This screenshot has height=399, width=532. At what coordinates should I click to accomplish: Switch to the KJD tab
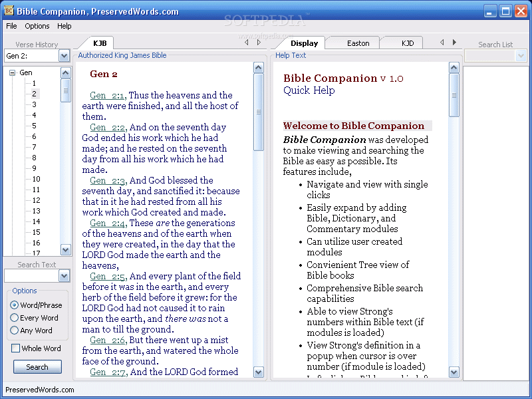(408, 43)
